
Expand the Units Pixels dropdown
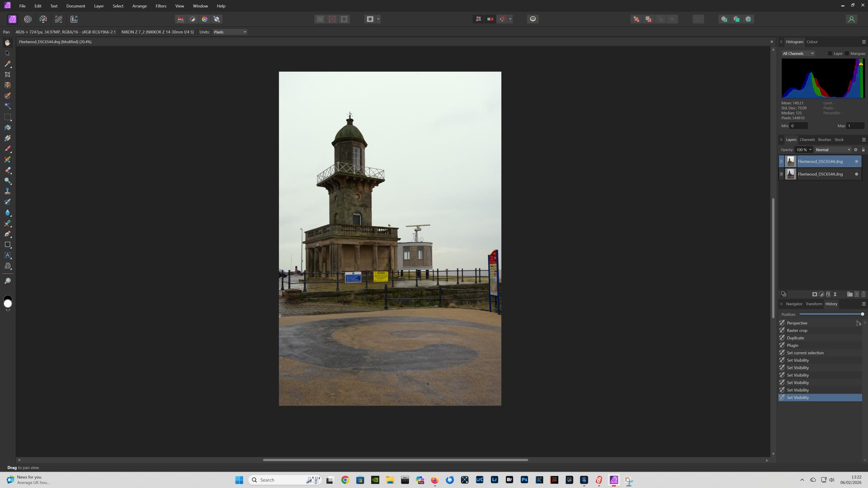pos(230,32)
